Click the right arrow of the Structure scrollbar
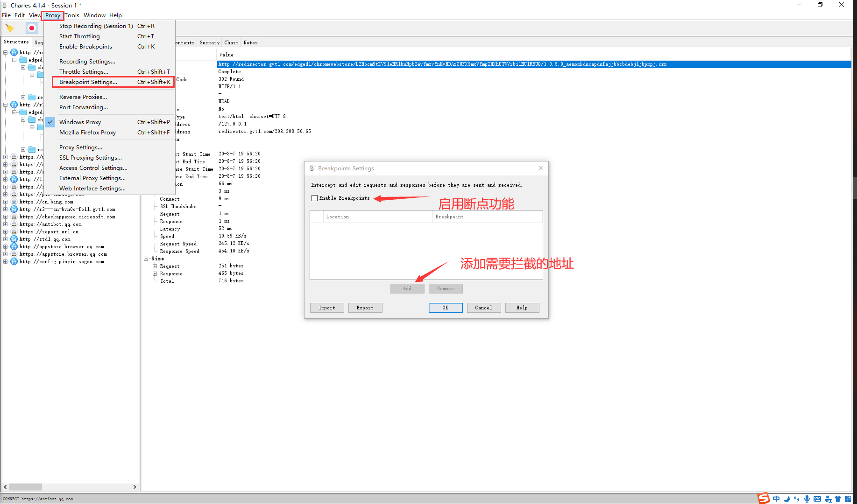This screenshot has height=504, width=857. point(135,487)
